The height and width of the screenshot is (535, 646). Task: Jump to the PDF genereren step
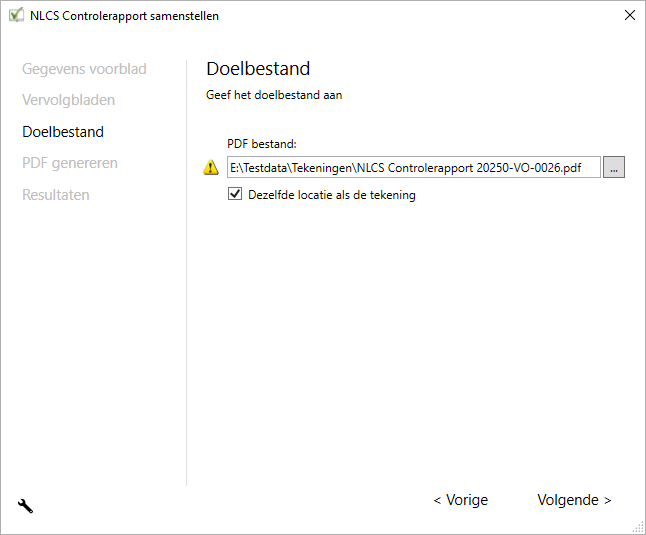coord(70,163)
